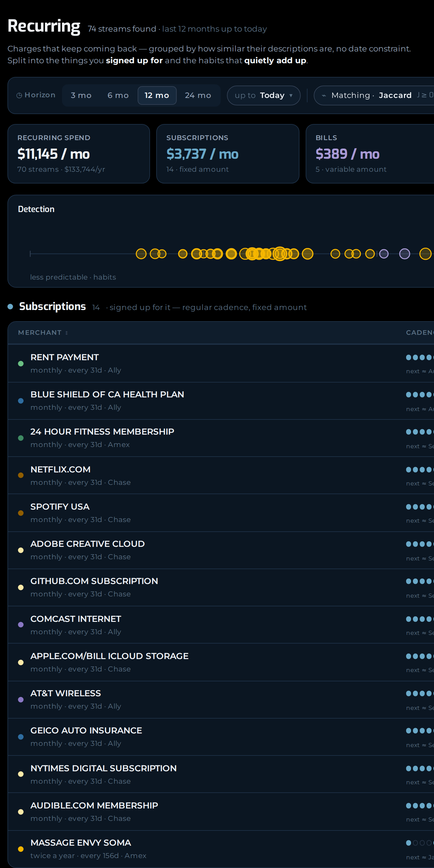Click the brown dot beside NETFLIX.COM
This screenshot has height=868, width=434.
pos(20,476)
